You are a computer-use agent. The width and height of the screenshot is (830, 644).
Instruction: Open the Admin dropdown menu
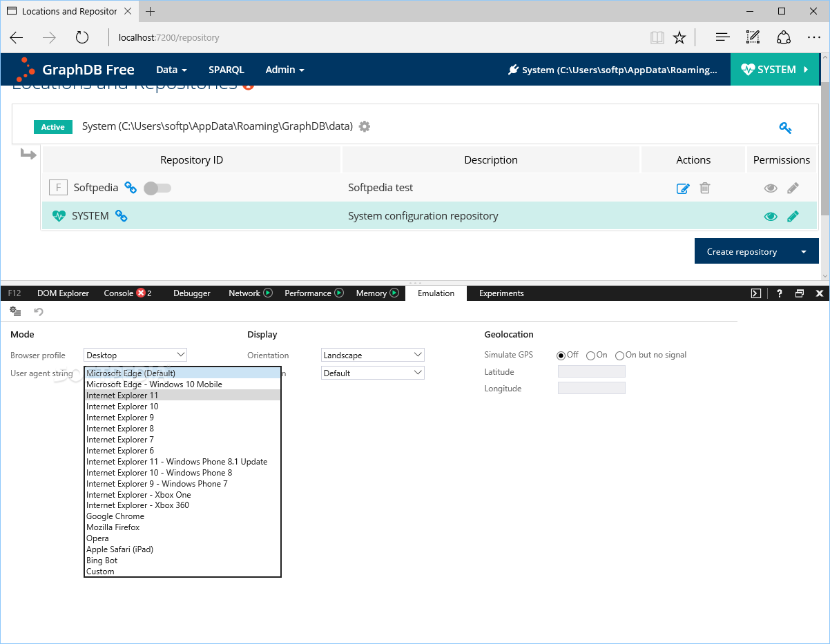click(x=284, y=70)
